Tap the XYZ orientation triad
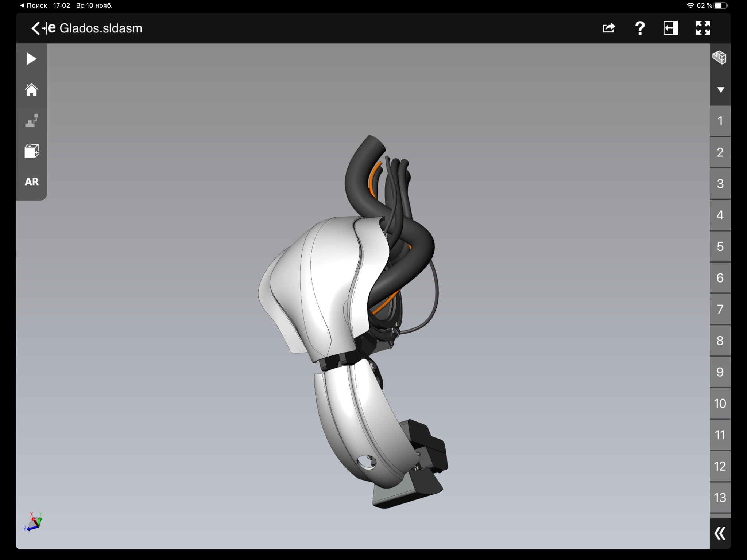Viewport: 747px width, 560px height. pyautogui.click(x=34, y=522)
